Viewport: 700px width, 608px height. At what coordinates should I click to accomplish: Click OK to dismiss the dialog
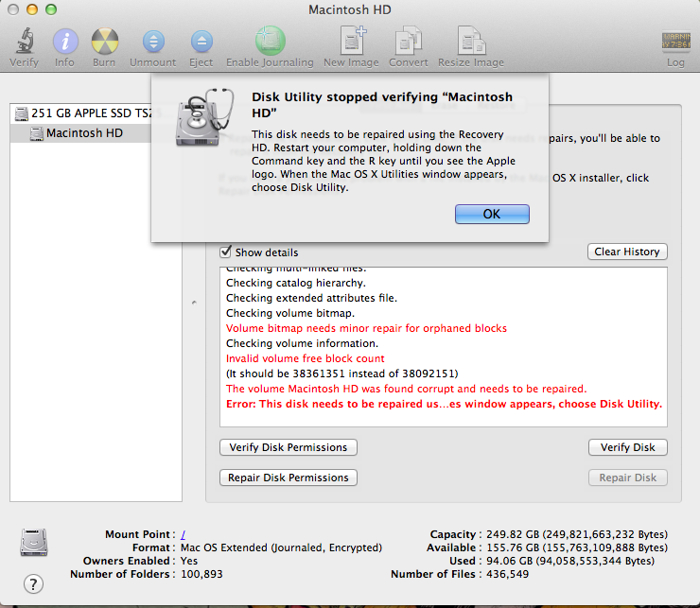pyautogui.click(x=492, y=215)
